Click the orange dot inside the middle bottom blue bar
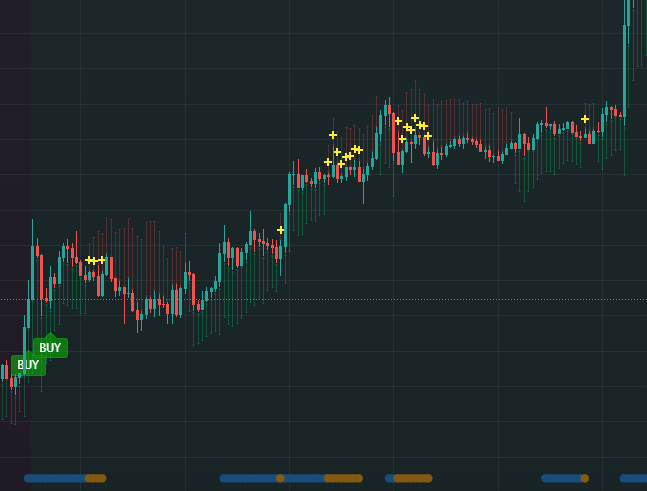 click(280, 478)
